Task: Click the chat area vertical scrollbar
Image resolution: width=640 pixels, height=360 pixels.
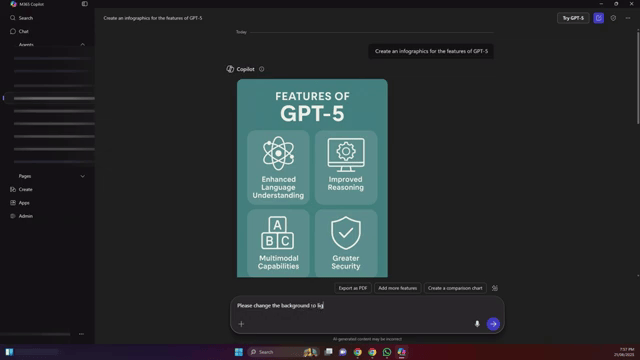Action: tap(638, 78)
